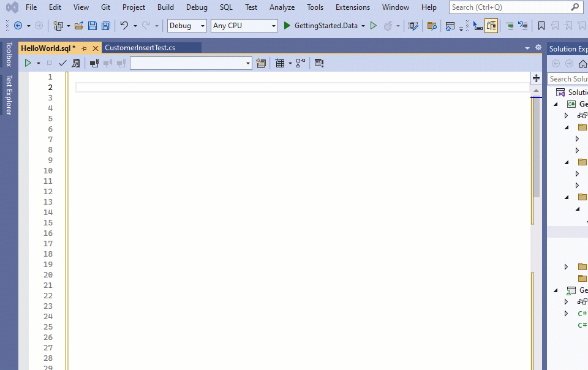Click the Navigate Backward arrow icon
Viewport: 588px width, 370px height.
(x=18, y=26)
